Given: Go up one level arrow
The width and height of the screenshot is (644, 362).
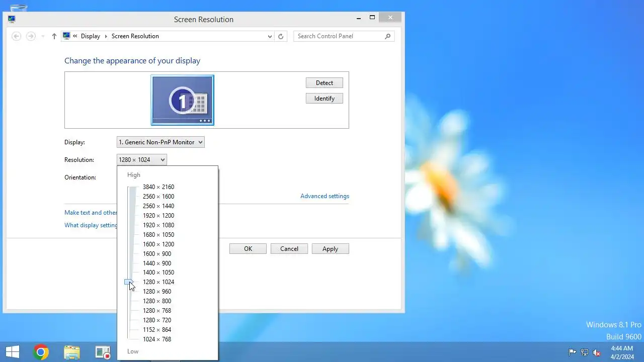Looking at the screenshot, I should coord(54,36).
